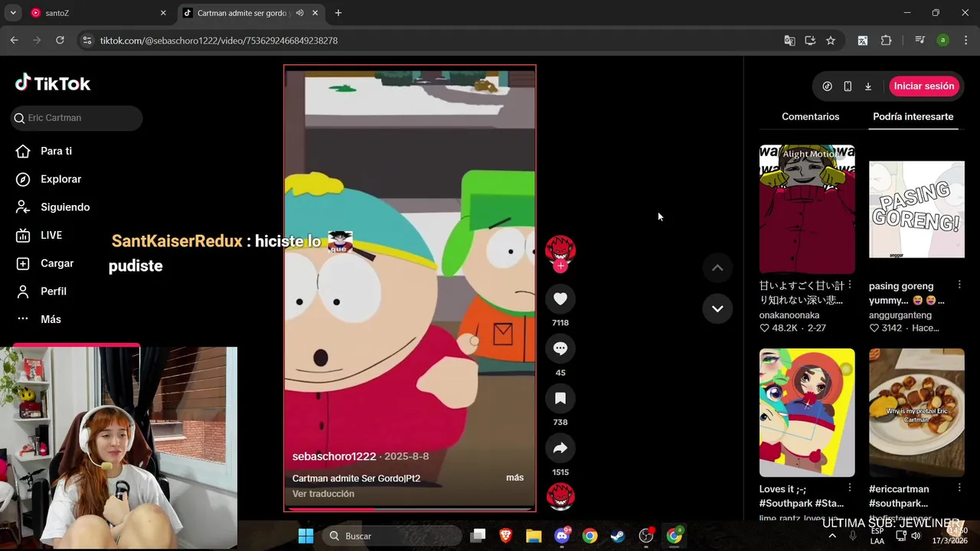Open Google Translate icon in address bar
Screen dimensions: 980x551
pos(789,41)
